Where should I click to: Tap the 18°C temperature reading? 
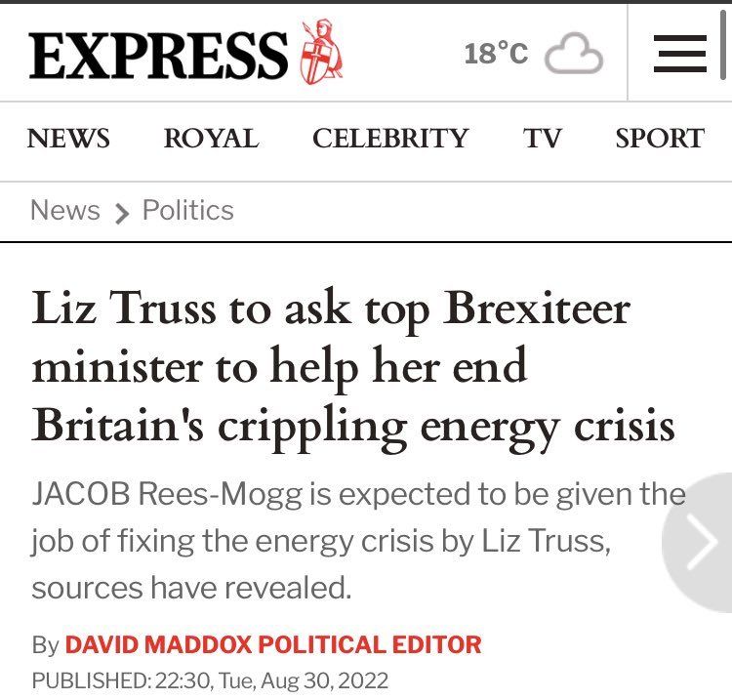pos(496,54)
